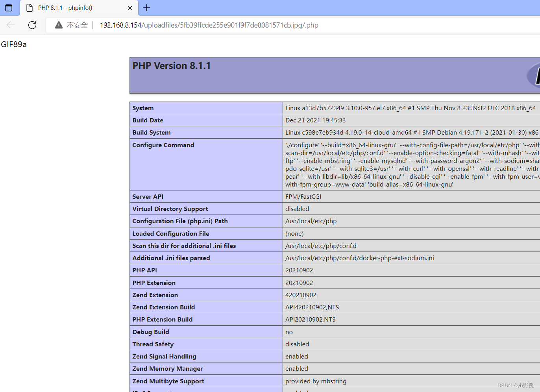Click the page refresh icon
540x392 pixels.
pos(32,25)
